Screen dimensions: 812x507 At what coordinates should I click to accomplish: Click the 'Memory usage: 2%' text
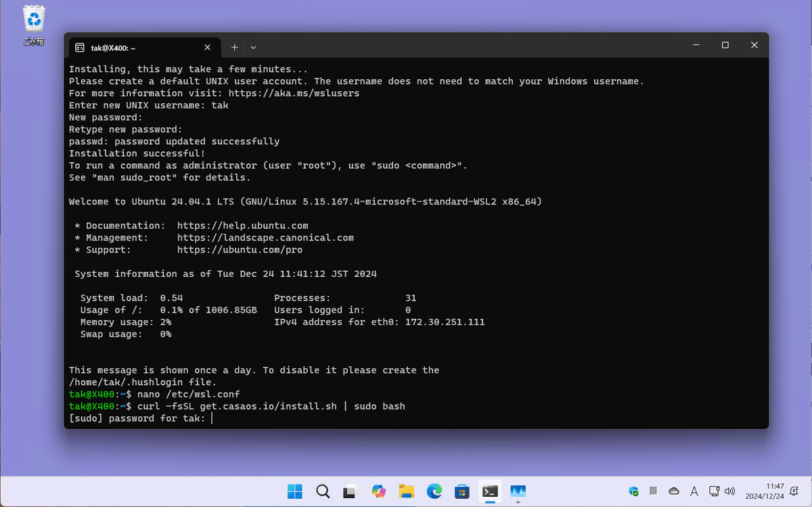[126, 322]
